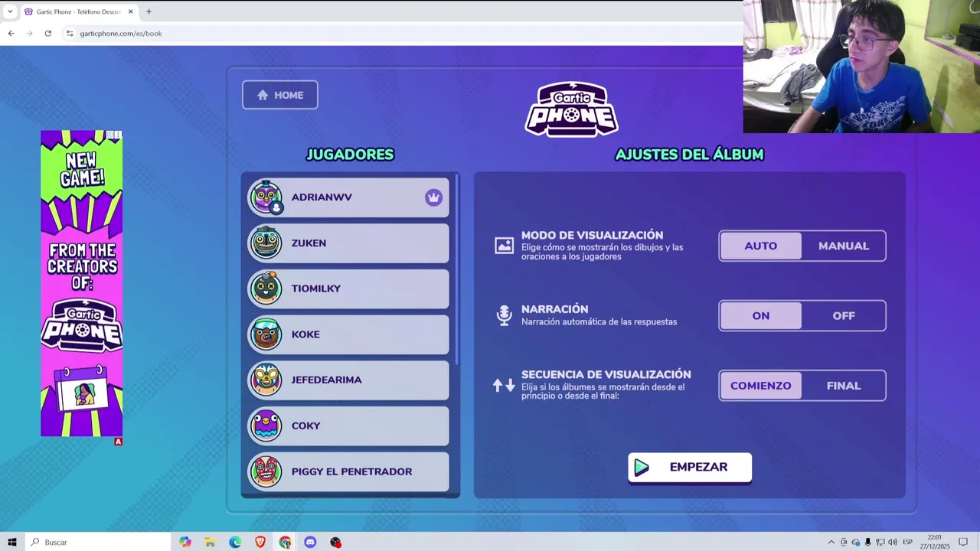Viewport: 980px width, 551px height.
Task: Click the ad info icon on banner
Action: tap(110, 135)
